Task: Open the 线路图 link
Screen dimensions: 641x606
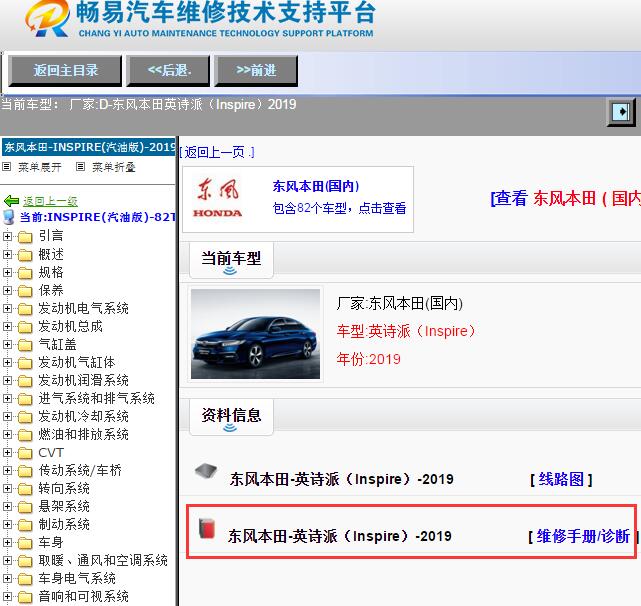Action: point(561,479)
